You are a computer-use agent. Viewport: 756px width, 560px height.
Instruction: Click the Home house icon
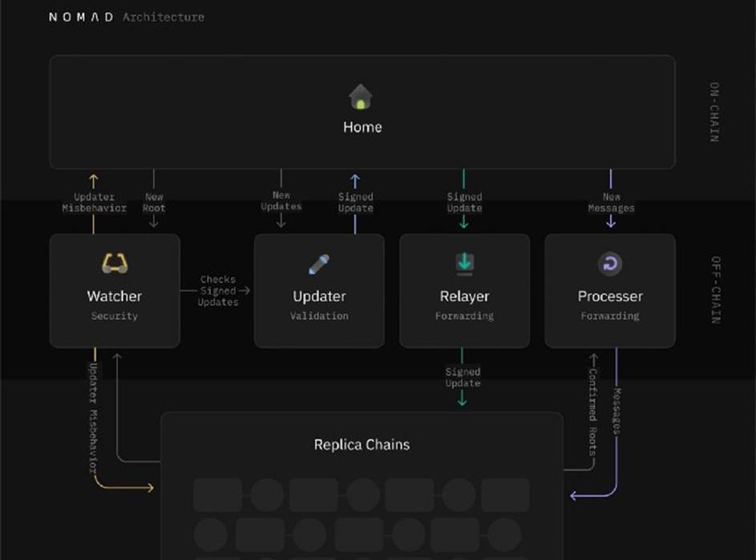click(x=361, y=97)
